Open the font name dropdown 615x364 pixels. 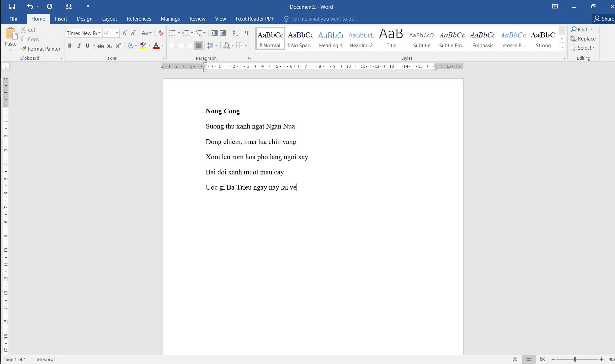pyautogui.click(x=100, y=33)
